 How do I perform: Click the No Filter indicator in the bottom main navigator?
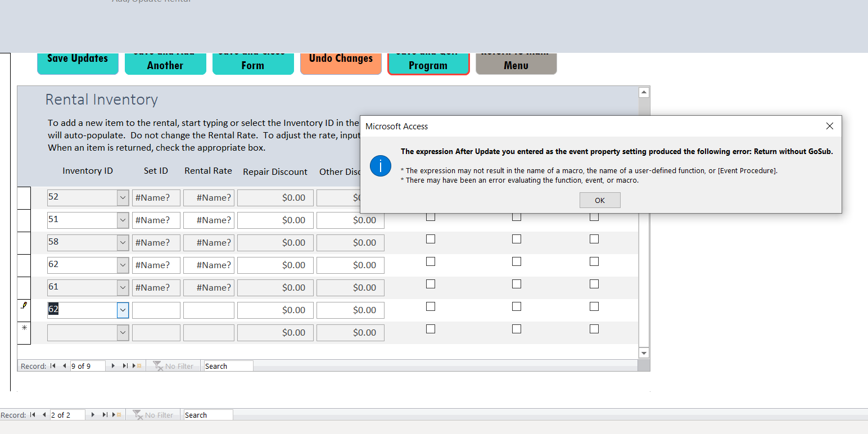(153, 415)
